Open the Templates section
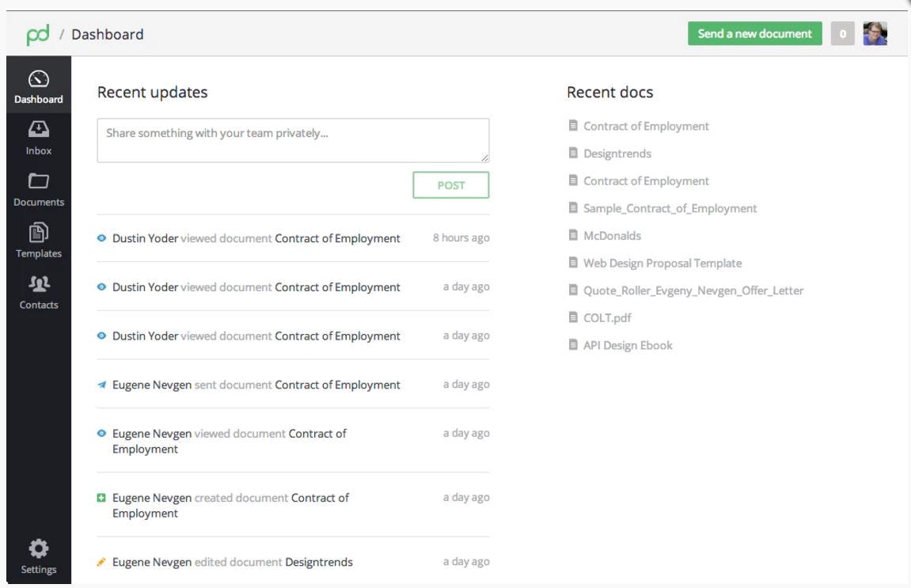 [x=38, y=240]
